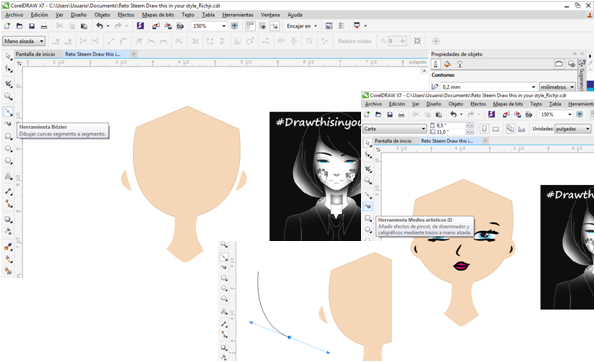The image size is (595, 362).
Task: Select Ellipse tool in main window toolbox
Action: (8, 149)
